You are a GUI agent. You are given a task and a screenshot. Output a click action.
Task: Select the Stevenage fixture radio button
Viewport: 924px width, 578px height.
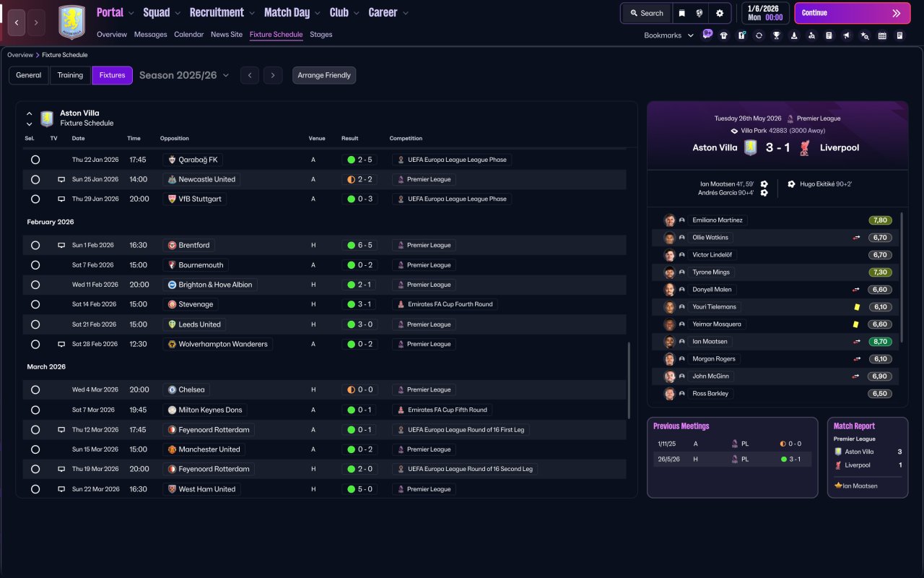tap(35, 305)
